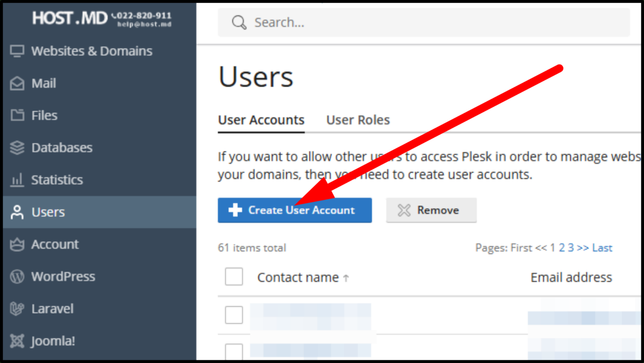The width and height of the screenshot is (644, 363).
Task: Click the WordPress logo icon
Action: [17, 276]
